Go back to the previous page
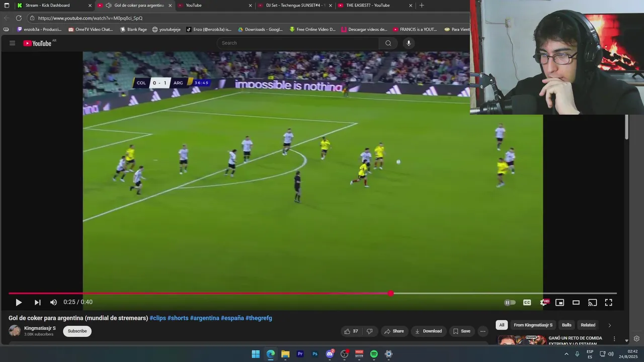Image resolution: width=644 pixels, height=362 pixels. 7,18
